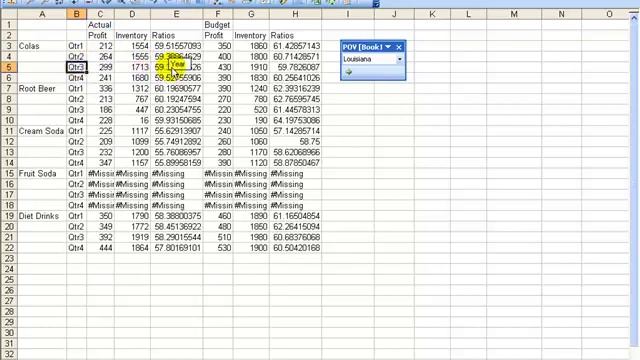Click the green refresh arrow in POV panel

pos(349,72)
